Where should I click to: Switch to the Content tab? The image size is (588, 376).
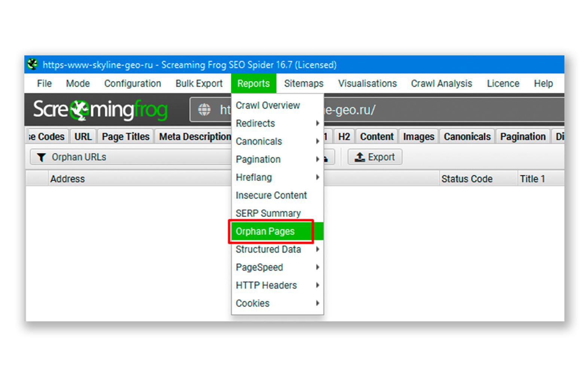pos(377,137)
